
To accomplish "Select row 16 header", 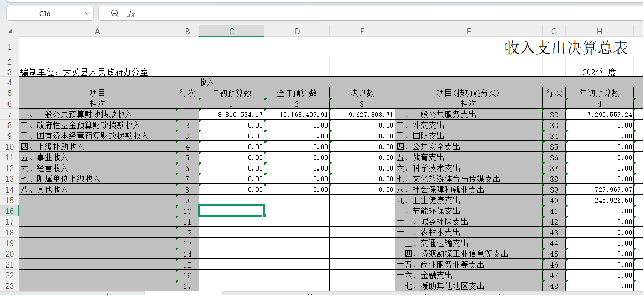I will click(x=10, y=211).
